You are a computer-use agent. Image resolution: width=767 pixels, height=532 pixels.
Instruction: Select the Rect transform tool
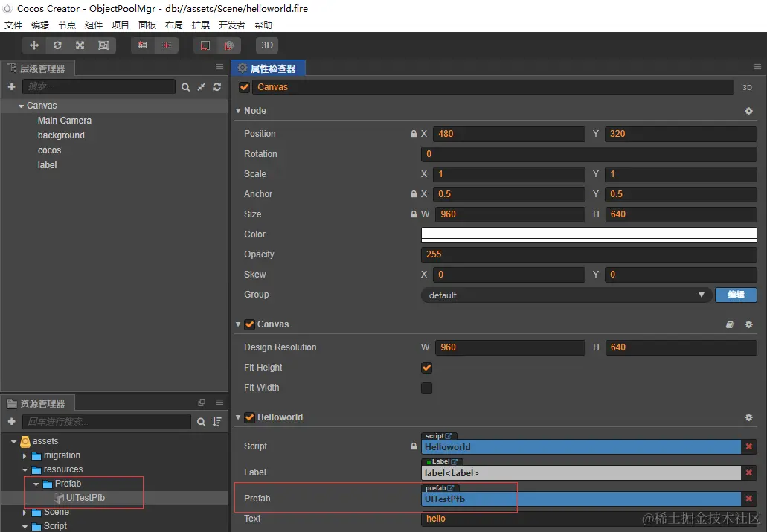(103, 45)
